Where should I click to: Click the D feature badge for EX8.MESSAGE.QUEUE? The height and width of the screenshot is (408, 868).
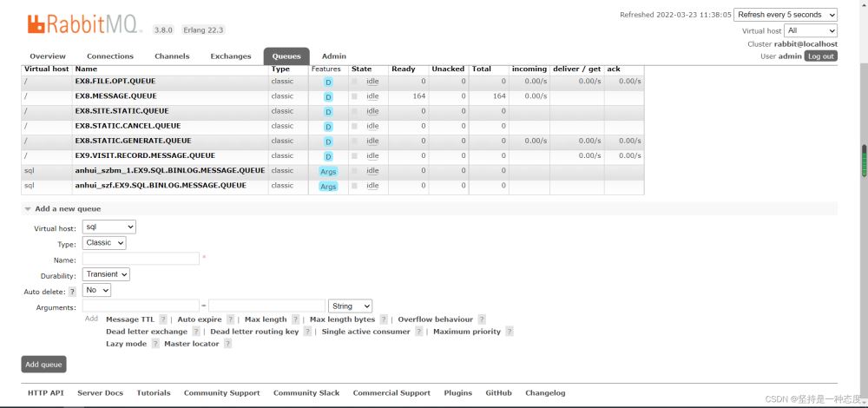point(328,96)
